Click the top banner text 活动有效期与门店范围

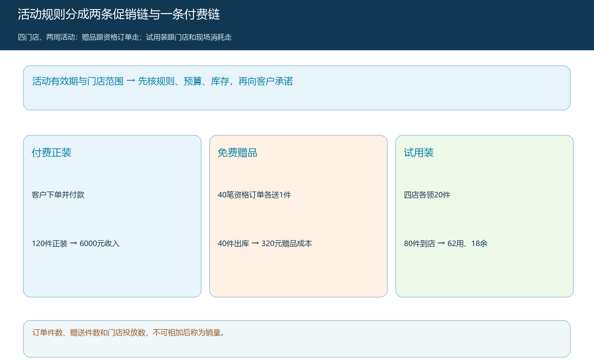click(x=78, y=81)
